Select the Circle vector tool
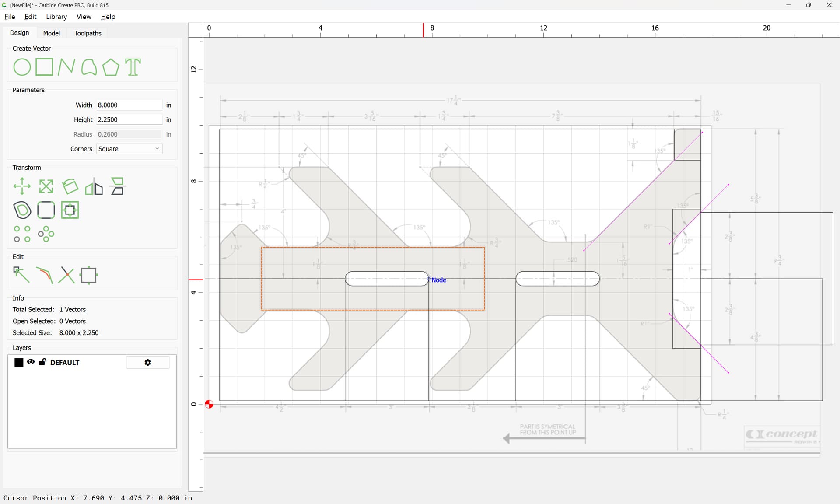The height and width of the screenshot is (504, 840). [22, 67]
